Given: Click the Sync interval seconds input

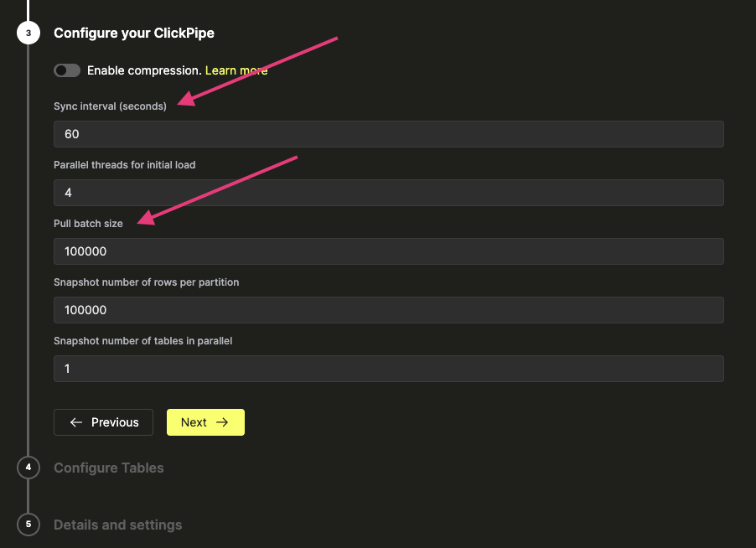Looking at the screenshot, I should click(x=388, y=133).
